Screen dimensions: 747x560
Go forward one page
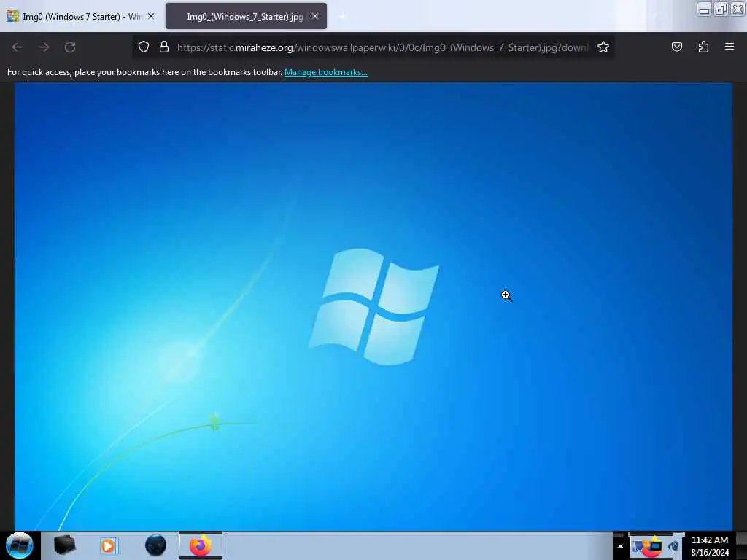point(44,47)
